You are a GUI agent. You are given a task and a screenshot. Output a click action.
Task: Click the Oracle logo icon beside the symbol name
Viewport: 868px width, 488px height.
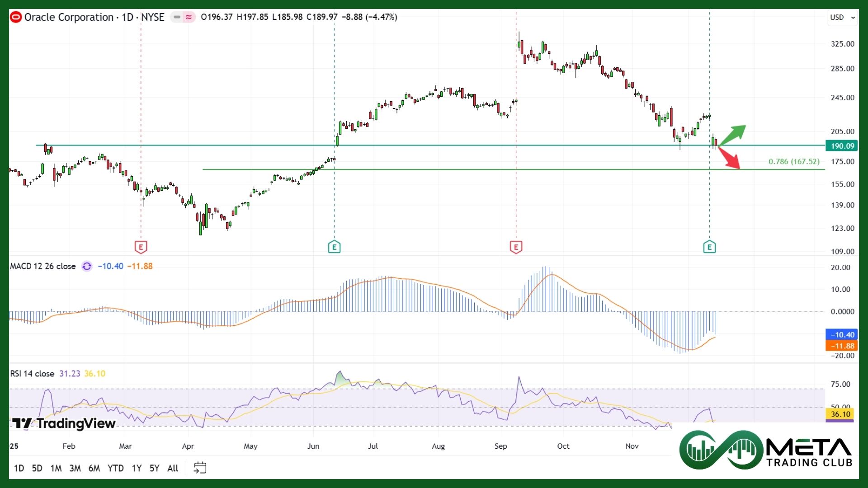[16, 17]
